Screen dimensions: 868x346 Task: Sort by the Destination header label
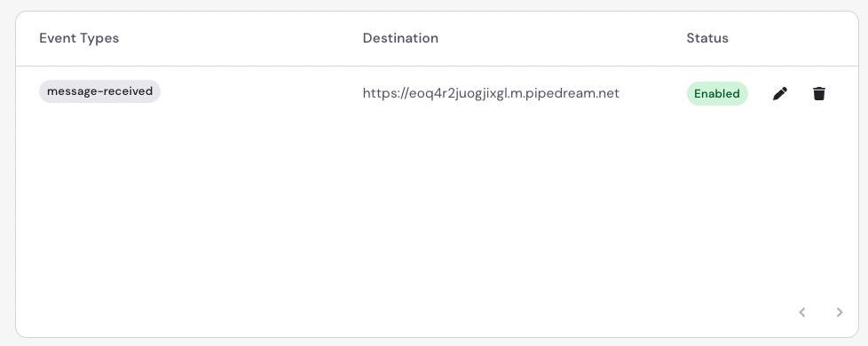pos(400,38)
